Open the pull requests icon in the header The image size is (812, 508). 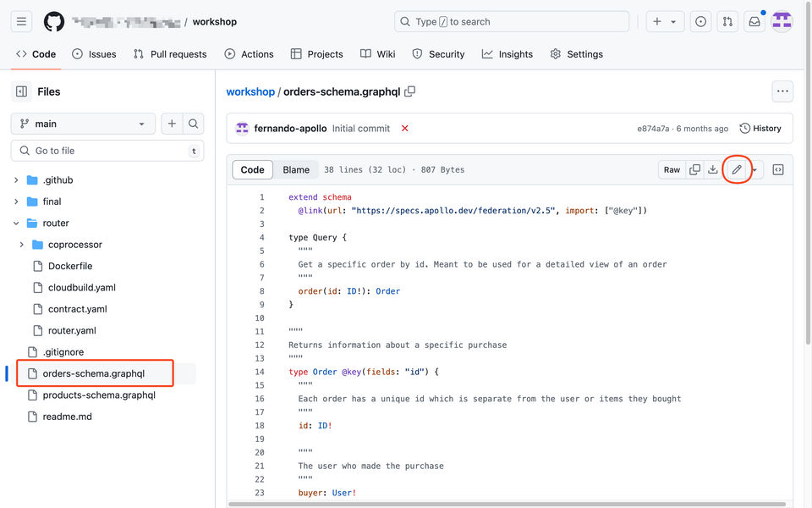point(727,22)
